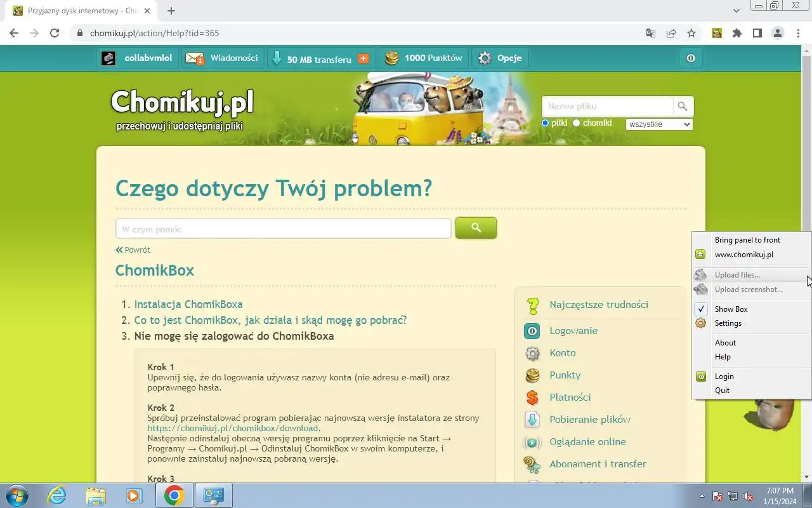Click the green help search button

click(476, 228)
